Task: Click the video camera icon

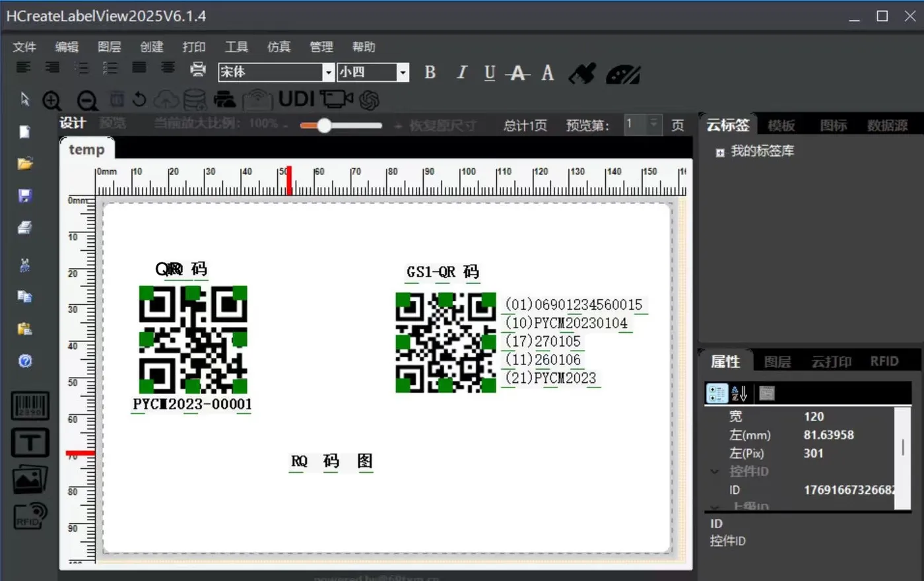Action: click(x=337, y=100)
